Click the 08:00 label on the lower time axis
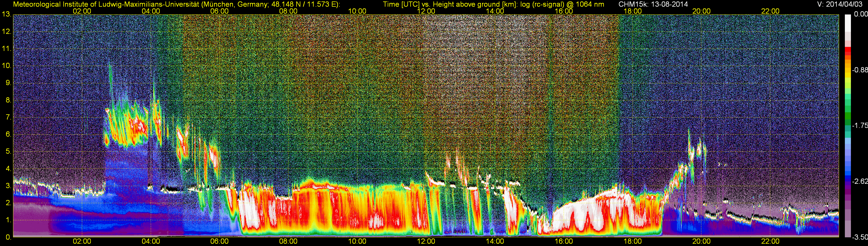Image resolution: width=868 pixels, height=246 pixels. click(288, 242)
